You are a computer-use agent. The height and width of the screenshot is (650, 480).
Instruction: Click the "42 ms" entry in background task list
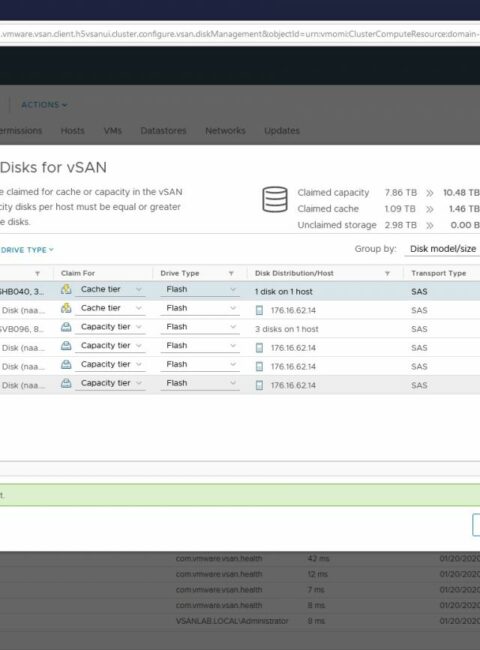(x=318, y=558)
